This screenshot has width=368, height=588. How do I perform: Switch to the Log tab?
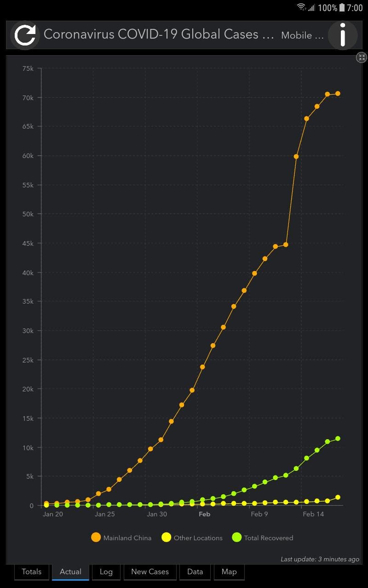(106, 572)
